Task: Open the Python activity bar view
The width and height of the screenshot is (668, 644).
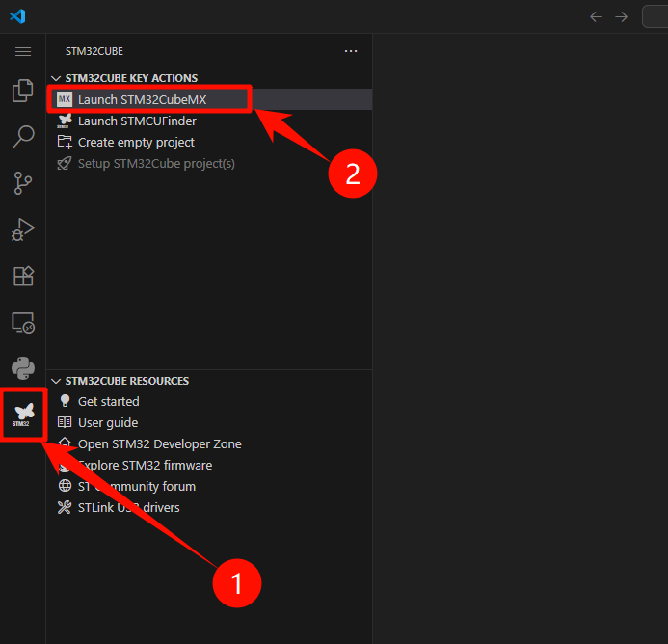Action: point(23,368)
